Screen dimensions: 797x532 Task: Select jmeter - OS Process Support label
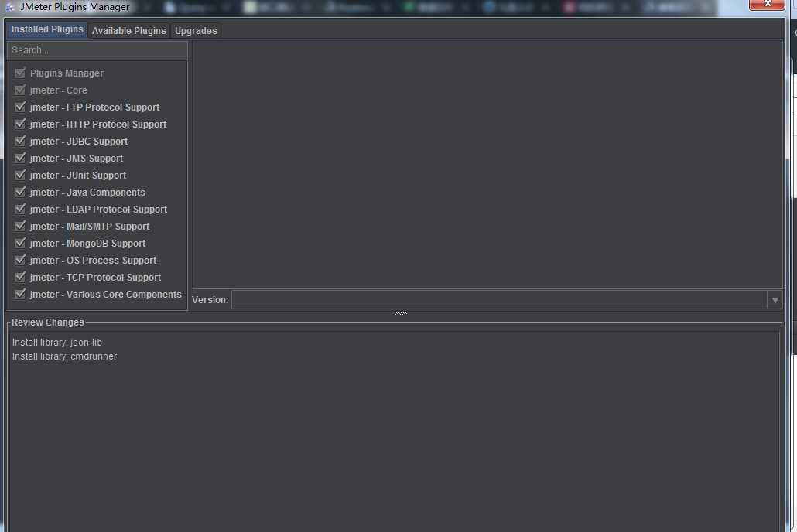93,260
